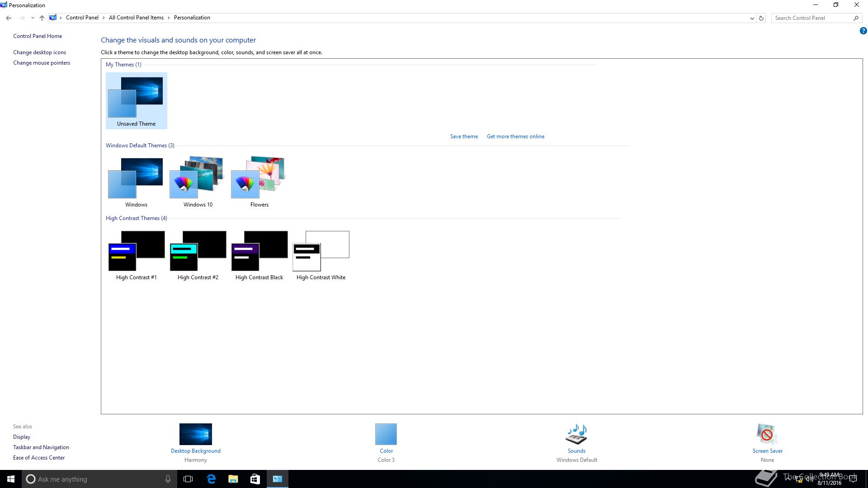Click the Windows Default Themes (3) heading
Viewport: 868px width, 488px height.
click(x=140, y=145)
